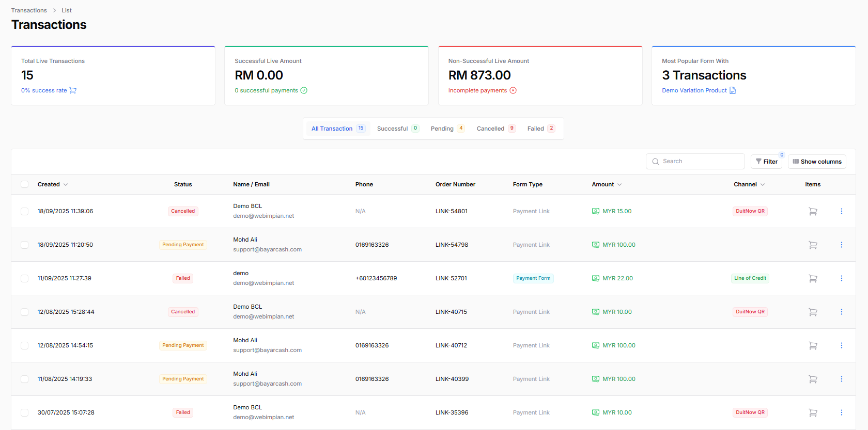Switch to All Transaction tab

(x=338, y=129)
